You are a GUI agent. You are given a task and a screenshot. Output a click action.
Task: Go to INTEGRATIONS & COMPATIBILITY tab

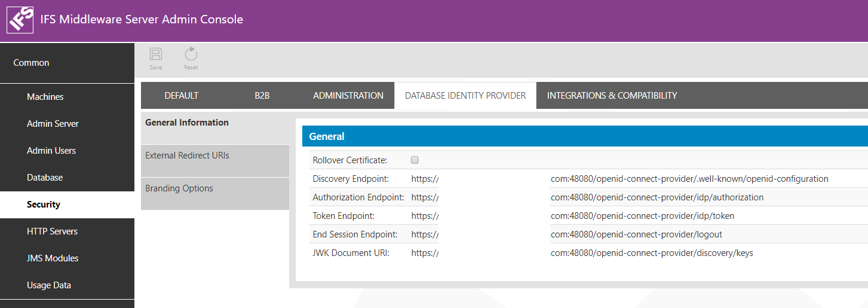pyautogui.click(x=612, y=96)
